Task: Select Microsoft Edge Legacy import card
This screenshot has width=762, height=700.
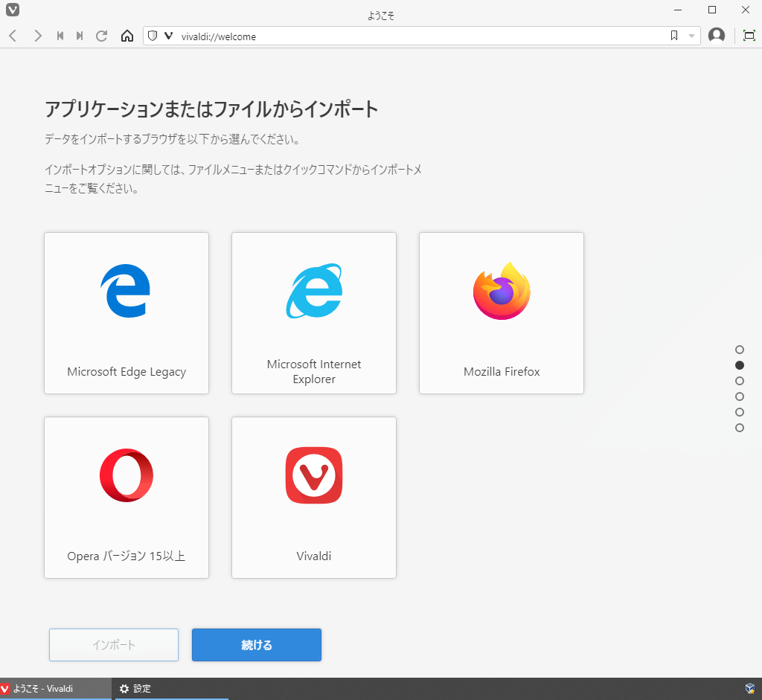Action: [127, 313]
